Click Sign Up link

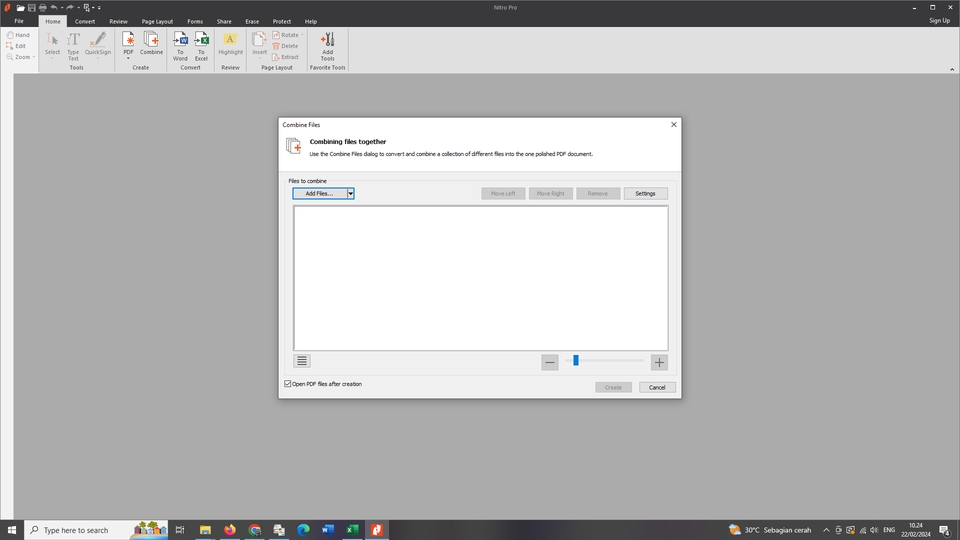939,21
